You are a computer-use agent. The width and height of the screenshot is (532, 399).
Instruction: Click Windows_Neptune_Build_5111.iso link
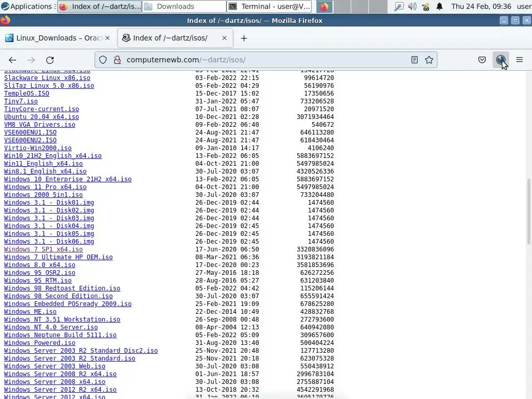[60, 335]
